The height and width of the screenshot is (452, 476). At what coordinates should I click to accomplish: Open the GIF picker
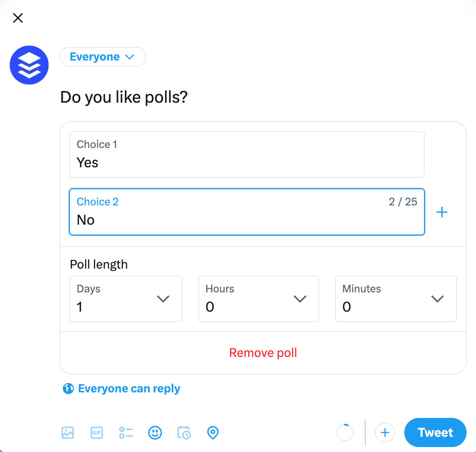coord(96,433)
